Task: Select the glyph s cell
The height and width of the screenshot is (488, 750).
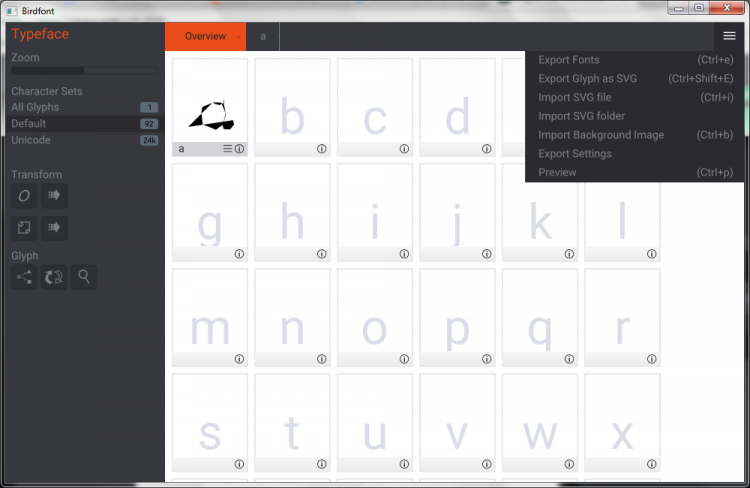Action: tap(210, 422)
